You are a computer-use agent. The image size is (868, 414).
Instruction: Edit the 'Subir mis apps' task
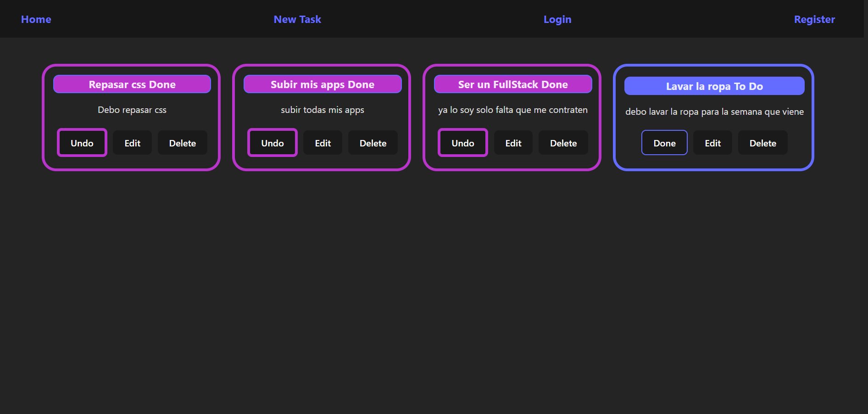[323, 143]
